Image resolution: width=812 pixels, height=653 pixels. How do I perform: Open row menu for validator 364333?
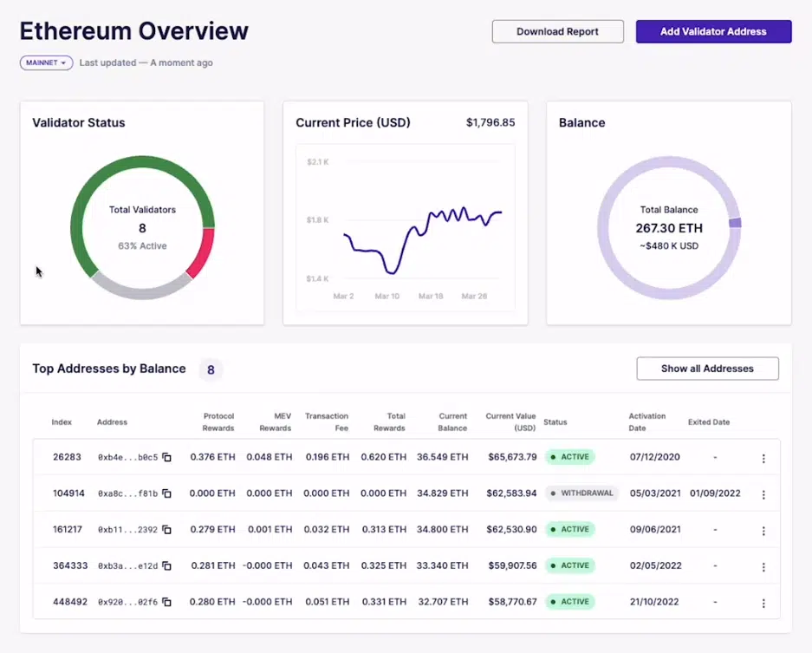click(x=763, y=567)
